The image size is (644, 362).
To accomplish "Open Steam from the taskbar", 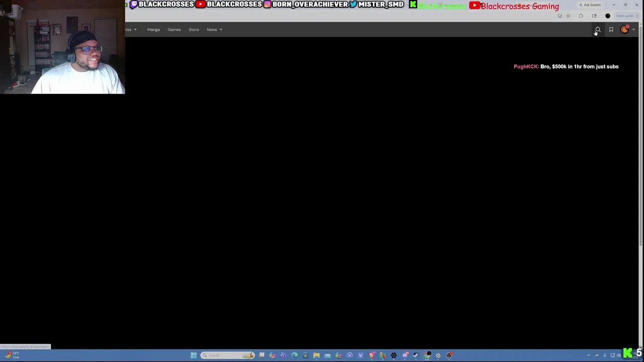I will 416,355.
